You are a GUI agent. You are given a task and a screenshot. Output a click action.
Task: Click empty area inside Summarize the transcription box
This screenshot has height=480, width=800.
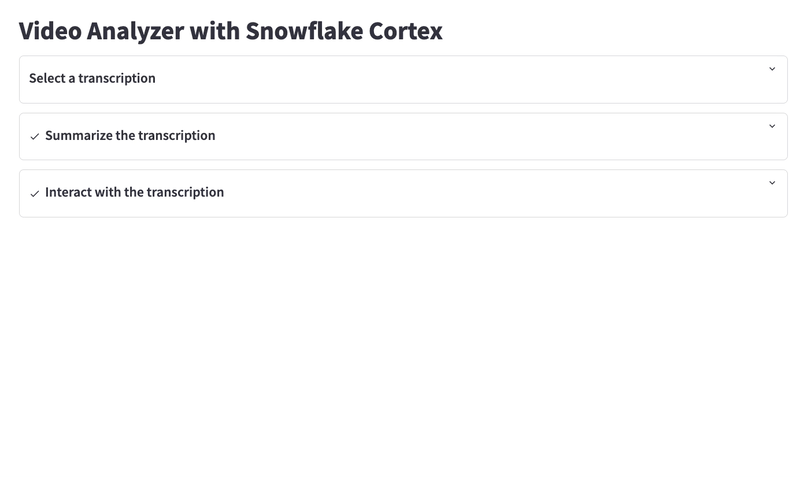(x=459, y=137)
